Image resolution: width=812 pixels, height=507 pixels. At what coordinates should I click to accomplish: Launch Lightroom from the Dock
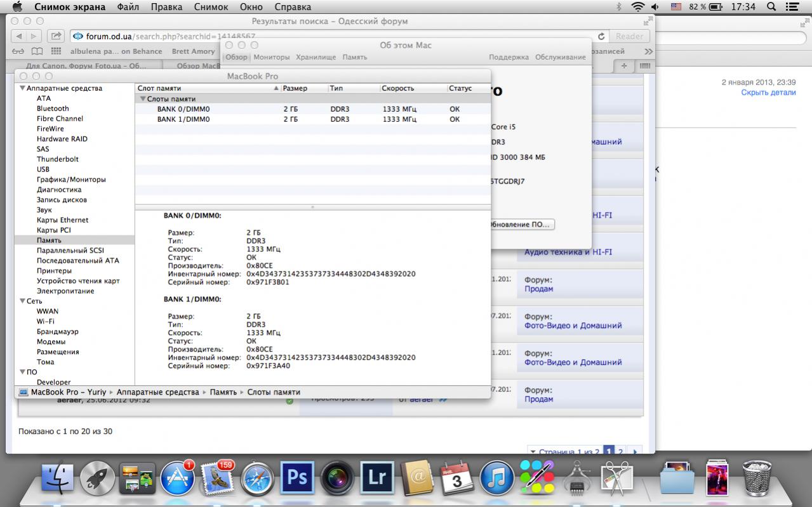pyautogui.click(x=377, y=478)
